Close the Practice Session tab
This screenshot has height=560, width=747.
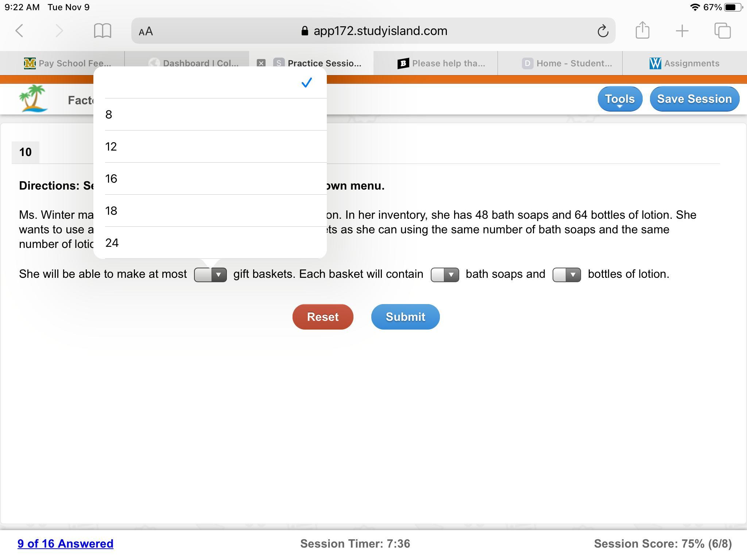[x=261, y=63]
